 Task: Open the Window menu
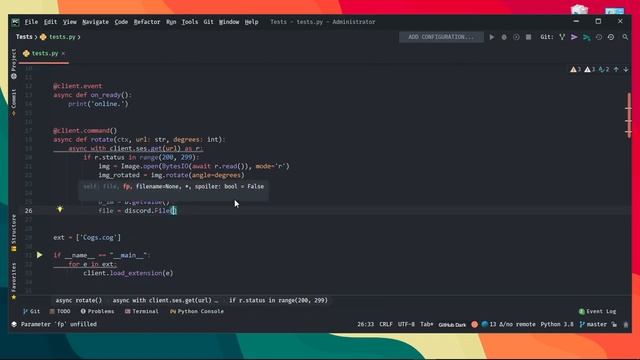pyautogui.click(x=229, y=22)
